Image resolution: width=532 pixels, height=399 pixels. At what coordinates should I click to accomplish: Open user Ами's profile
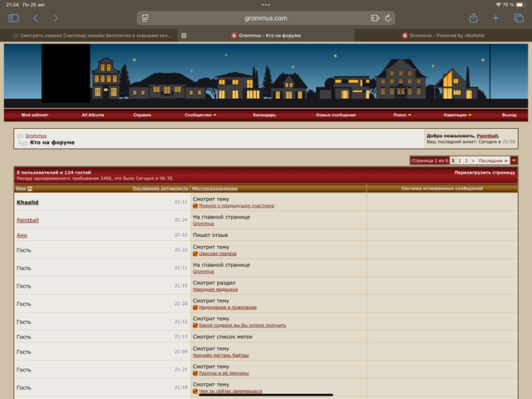tap(22, 235)
